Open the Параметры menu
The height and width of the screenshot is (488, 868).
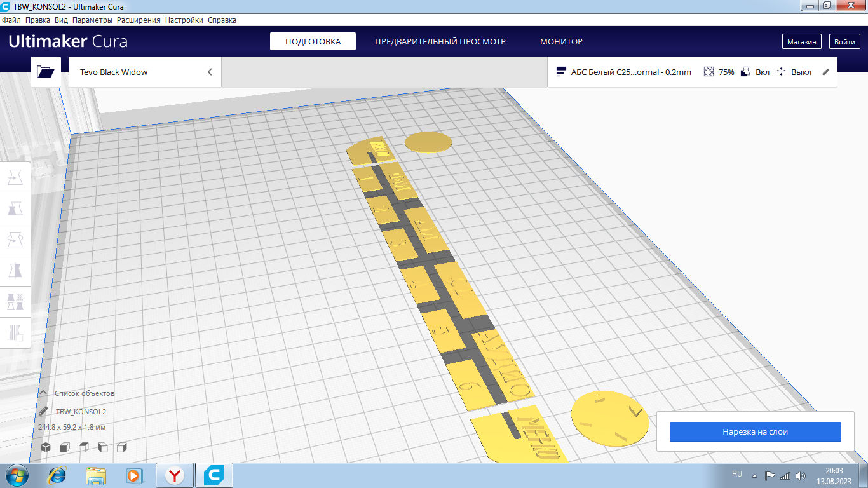[92, 20]
